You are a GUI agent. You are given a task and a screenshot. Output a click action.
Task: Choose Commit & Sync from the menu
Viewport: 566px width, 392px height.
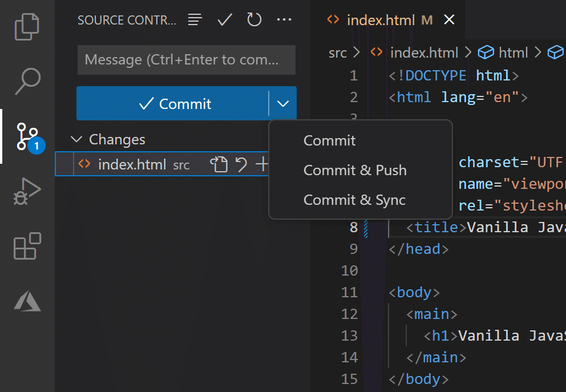(354, 200)
